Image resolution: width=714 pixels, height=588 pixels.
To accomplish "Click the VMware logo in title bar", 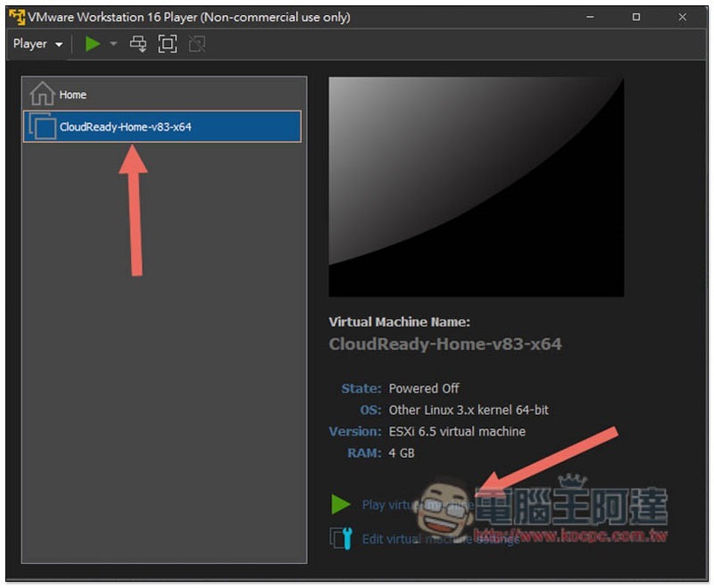I will click(16, 17).
